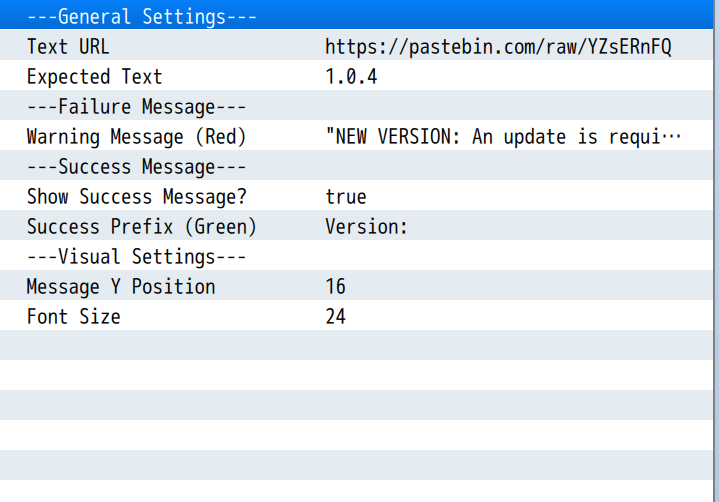The height and width of the screenshot is (502, 719).
Task: Select the General Settings header row
Action: pos(142,17)
